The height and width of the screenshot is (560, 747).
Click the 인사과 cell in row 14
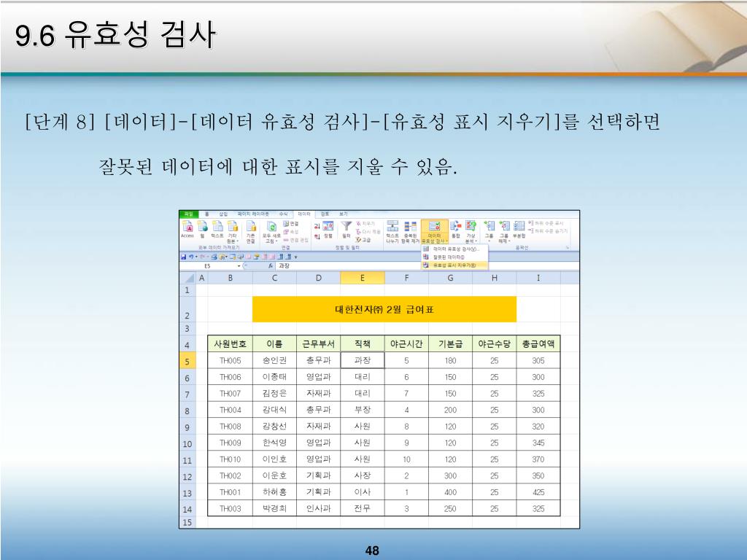[318, 508]
